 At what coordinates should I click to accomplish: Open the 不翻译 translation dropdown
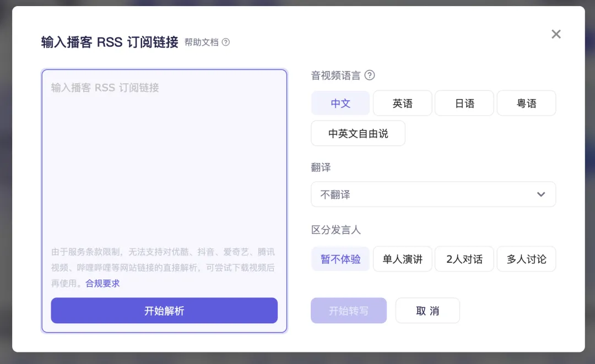[x=434, y=194]
